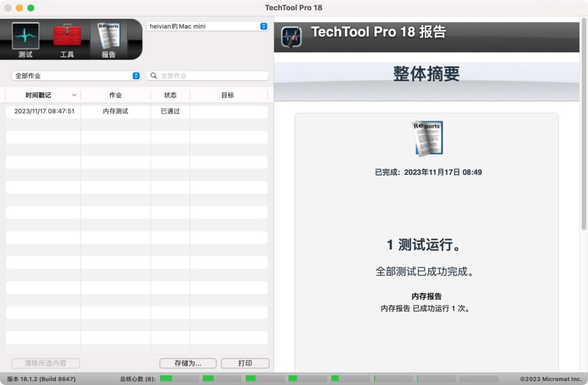Click the 工具 red toolbox icon

(67, 34)
